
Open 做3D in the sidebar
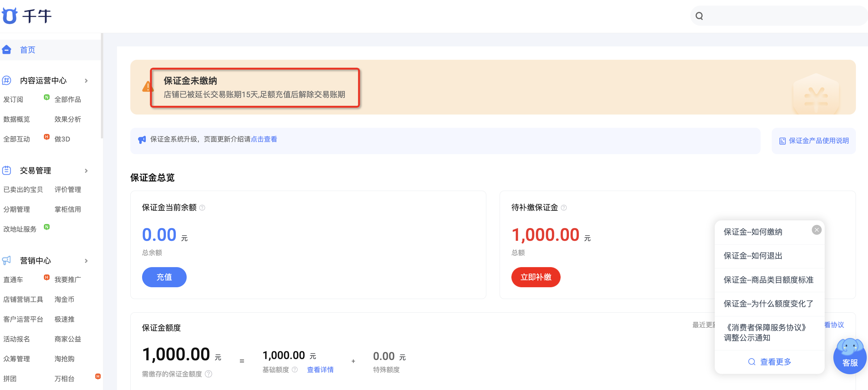[x=62, y=139]
